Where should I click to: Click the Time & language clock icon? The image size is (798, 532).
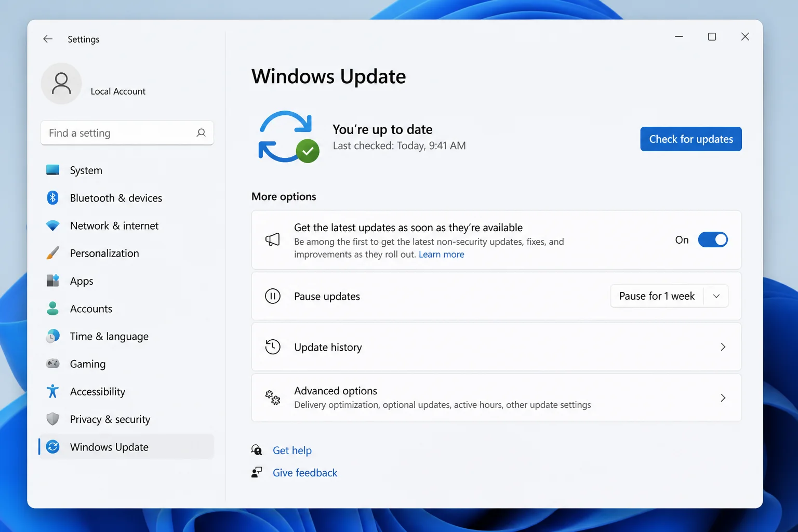(x=52, y=336)
